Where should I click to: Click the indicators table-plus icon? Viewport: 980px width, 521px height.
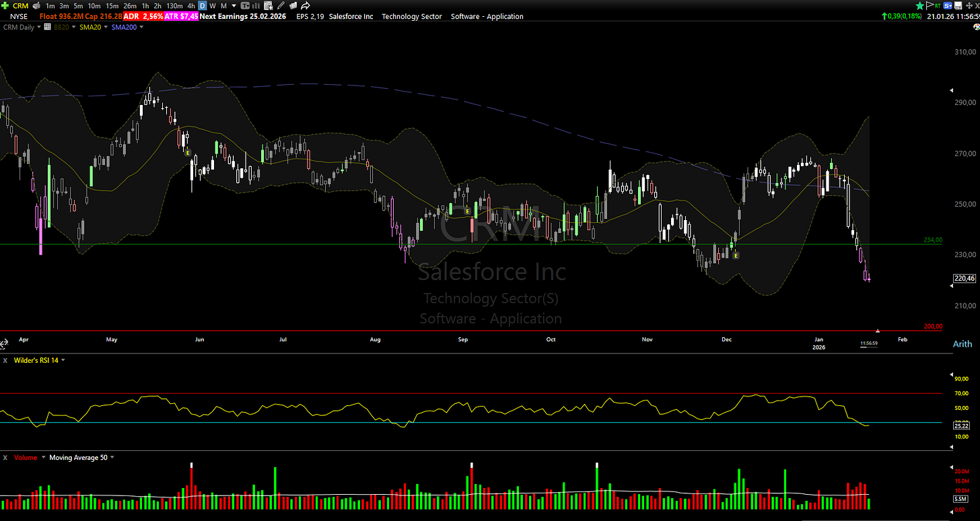pyautogui.click(x=268, y=5)
